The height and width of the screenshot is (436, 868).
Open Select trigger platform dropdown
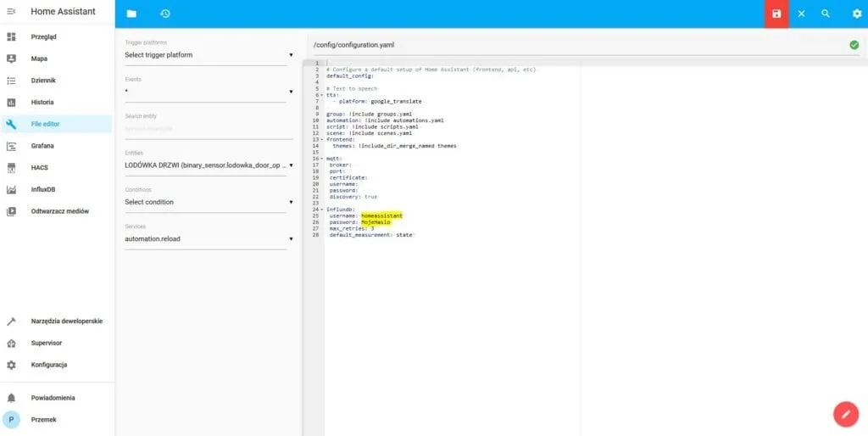point(209,55)
